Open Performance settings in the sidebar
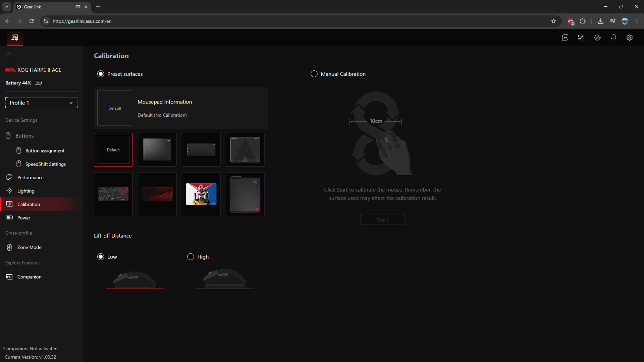This screenshot has width=644, height=362. (30, 177)
